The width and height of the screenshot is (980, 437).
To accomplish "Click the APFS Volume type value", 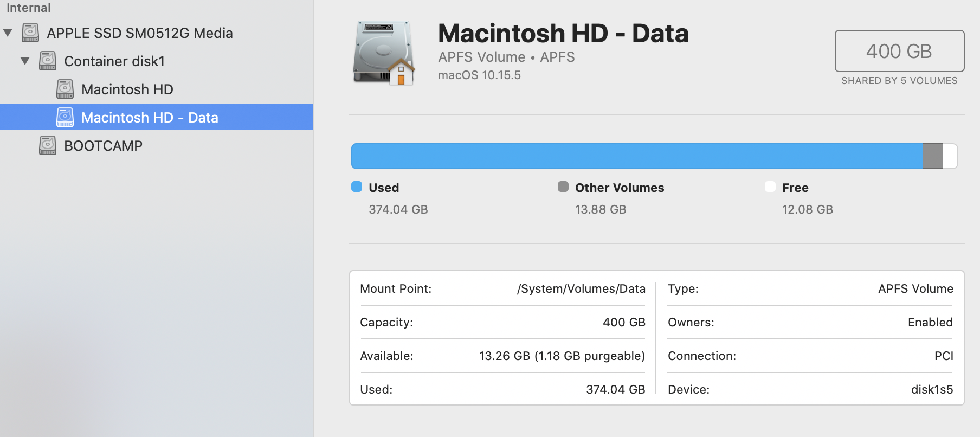I will coord(915,288).
